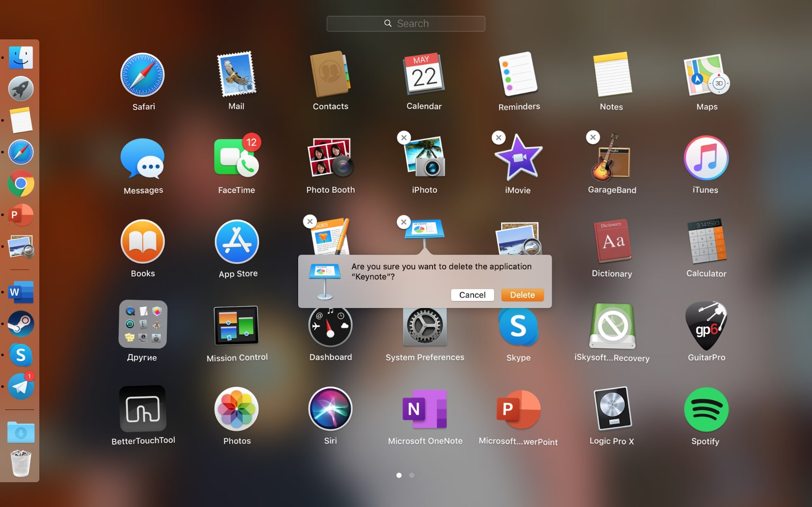Open System Preferences app
The image size is (812, 507).
coord(425,324)
